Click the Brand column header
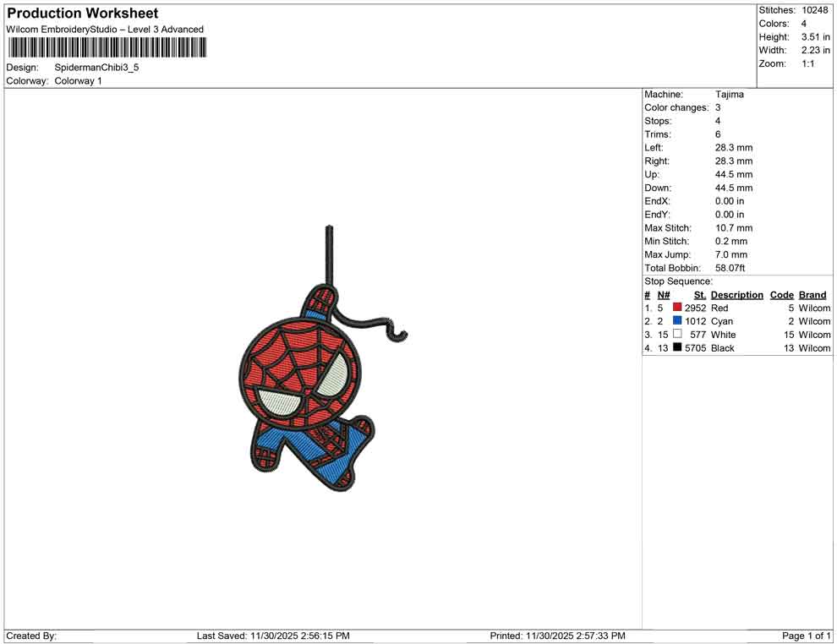837x644 pixels. (x=812, y=294)
